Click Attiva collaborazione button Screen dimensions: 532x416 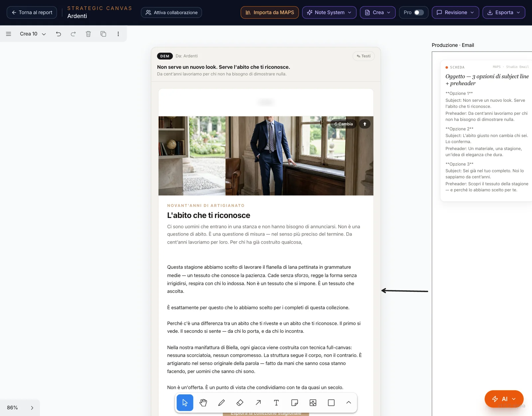(x=172, y=12)
